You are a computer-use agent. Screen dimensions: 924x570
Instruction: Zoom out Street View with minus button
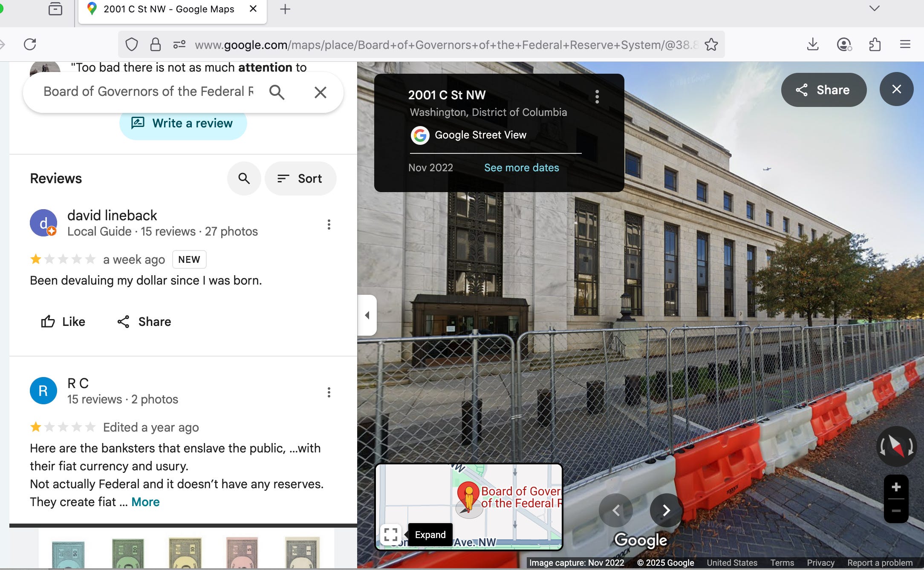[x=896, y=511]
